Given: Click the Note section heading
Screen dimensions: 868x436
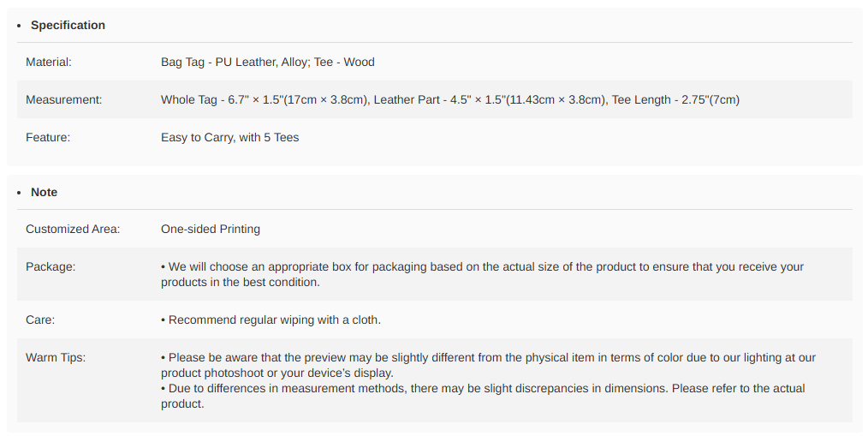Looking at the screenshot, I should tap(44, 192).
